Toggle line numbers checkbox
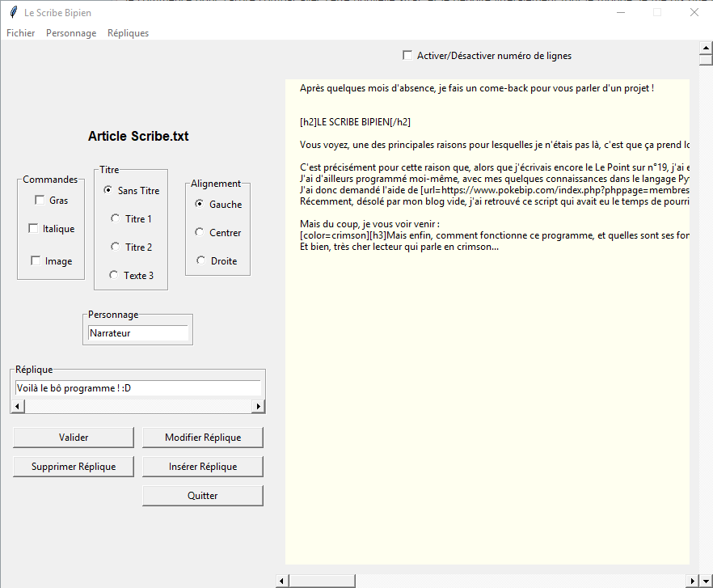Screen dimensions: 713x588 point(407,56)
